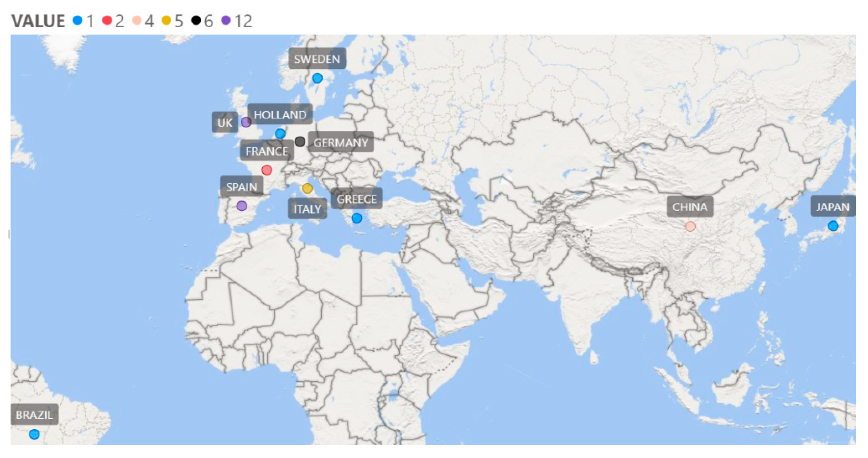
Task: Click the purple UK data bubble
Action: 246,122
